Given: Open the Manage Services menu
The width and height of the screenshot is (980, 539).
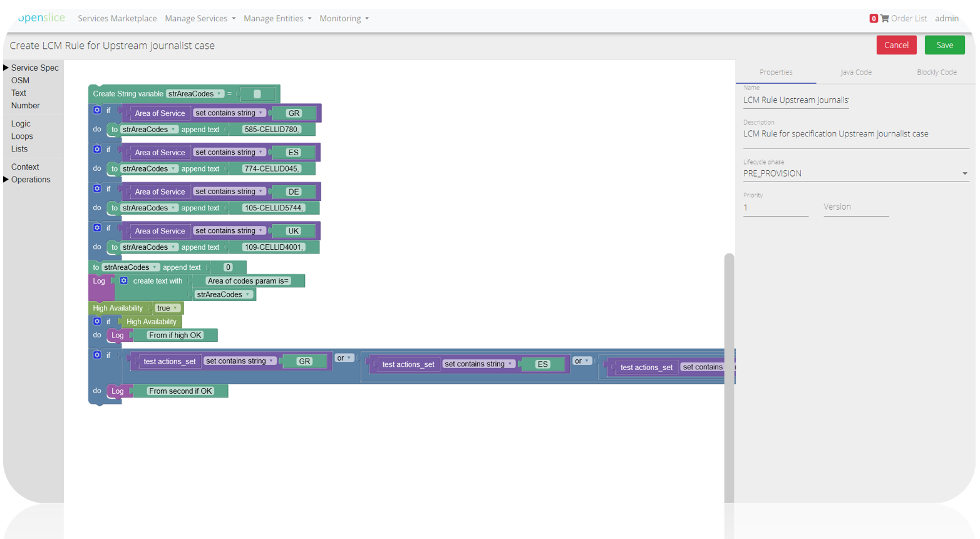Looking at the screenshot, I should [200, 19].
